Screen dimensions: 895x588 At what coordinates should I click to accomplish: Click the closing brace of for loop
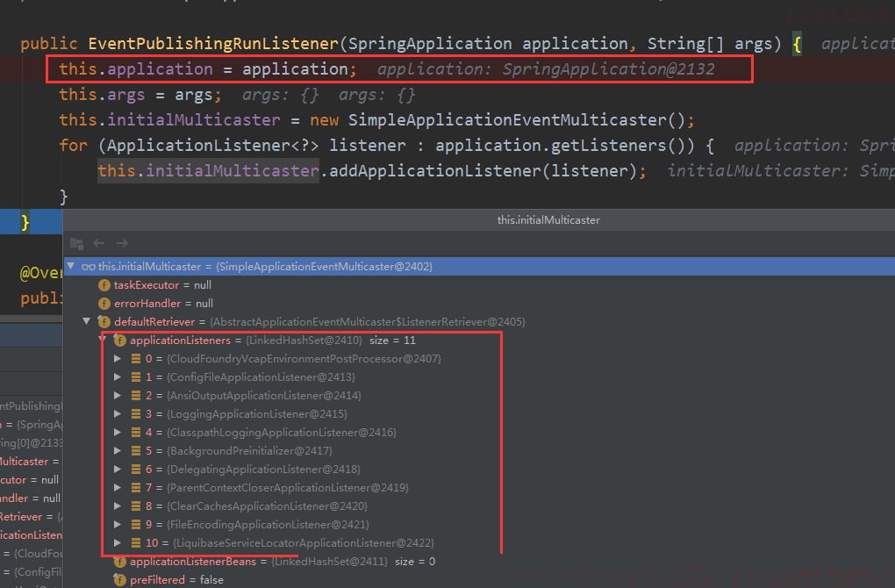click(x=64, y=197)
